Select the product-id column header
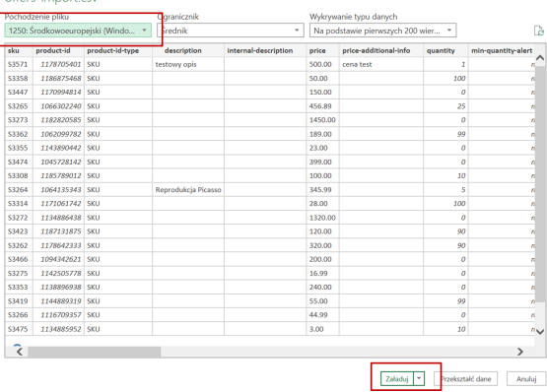The image size is (547, 392). (x=58, y=50)
